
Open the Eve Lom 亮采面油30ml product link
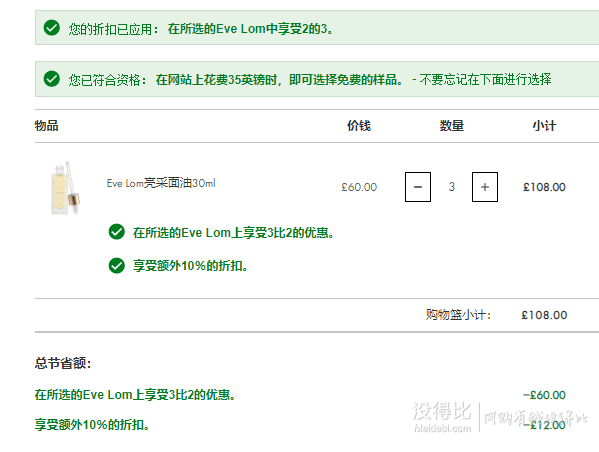[161, 183]
